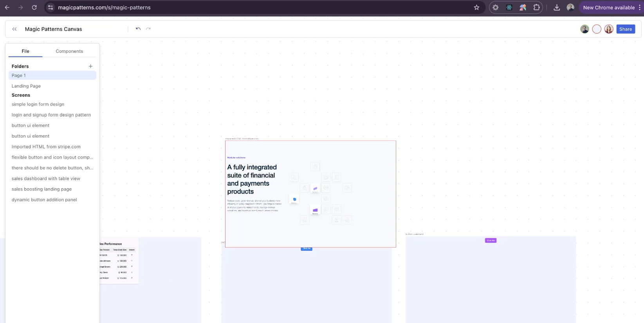The width and height of the screenshot is (644, 323).
Task: Open the Chrome Extensions puzzle menu
Action: (x=536, y=7)
